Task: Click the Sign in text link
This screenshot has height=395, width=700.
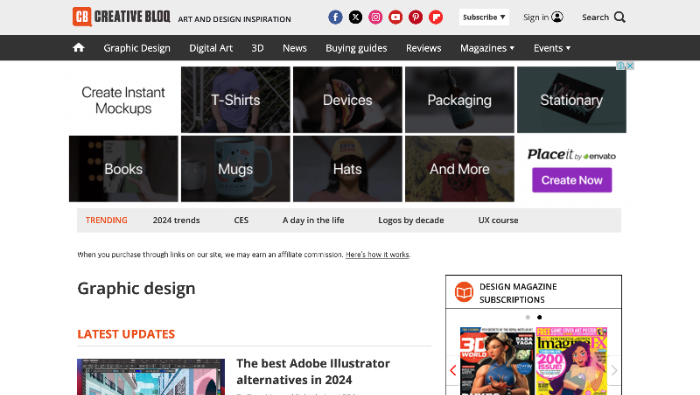Action: [536, 17]
